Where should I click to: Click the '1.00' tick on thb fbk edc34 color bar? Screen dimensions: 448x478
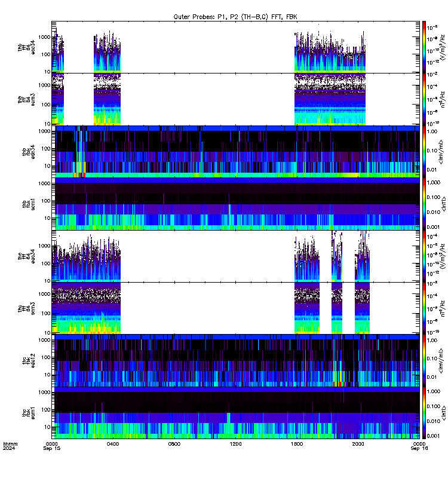(x=432, y=131)
